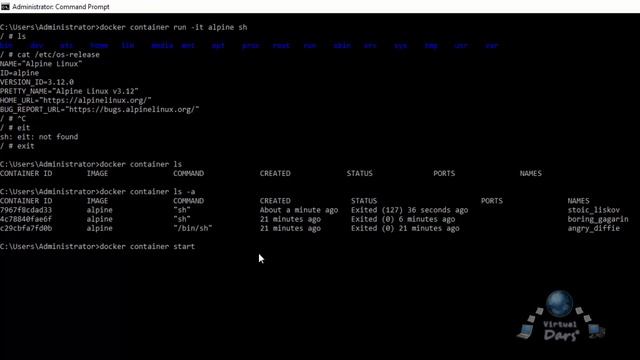
Task: Click the PRETTY_NAME="Alpine Linux v3.12" line
Action: click(x=69, y=91)
